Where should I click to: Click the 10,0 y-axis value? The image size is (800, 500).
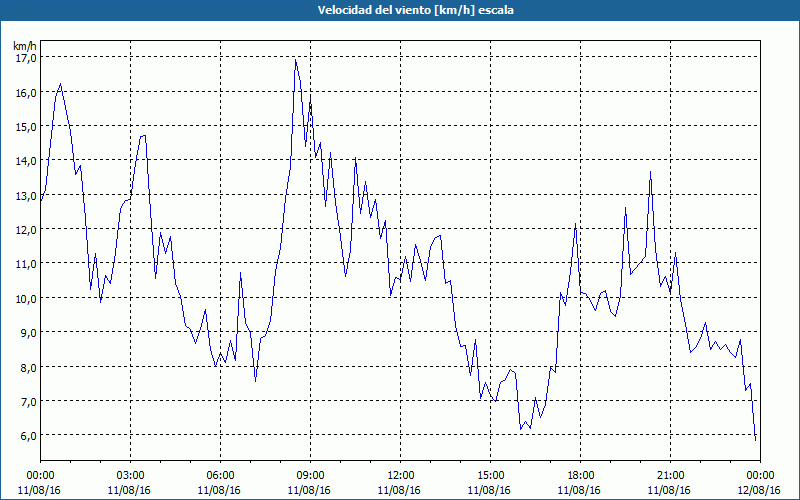(x=26, y=298)
